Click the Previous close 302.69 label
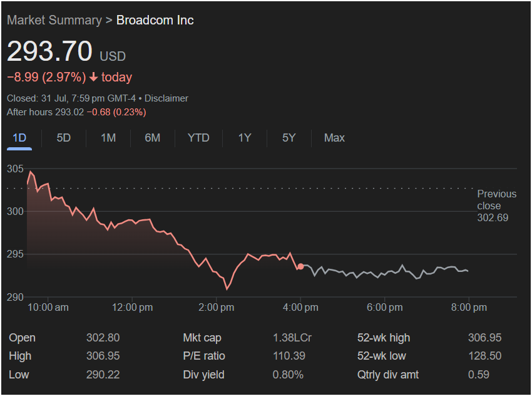The height and width of the screenshot is (396, 532). pyautogui.click(x=497, y=206)
